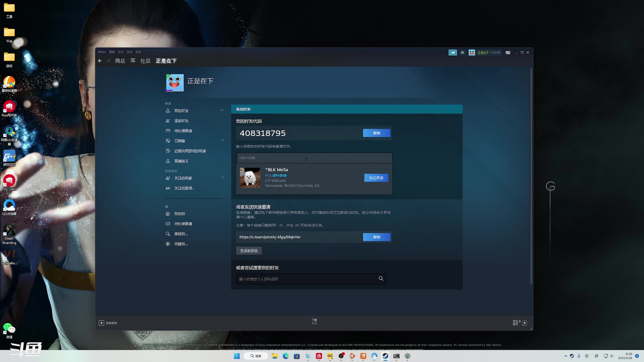Click 生成新链接 to generate new invite link

(249, 250)
